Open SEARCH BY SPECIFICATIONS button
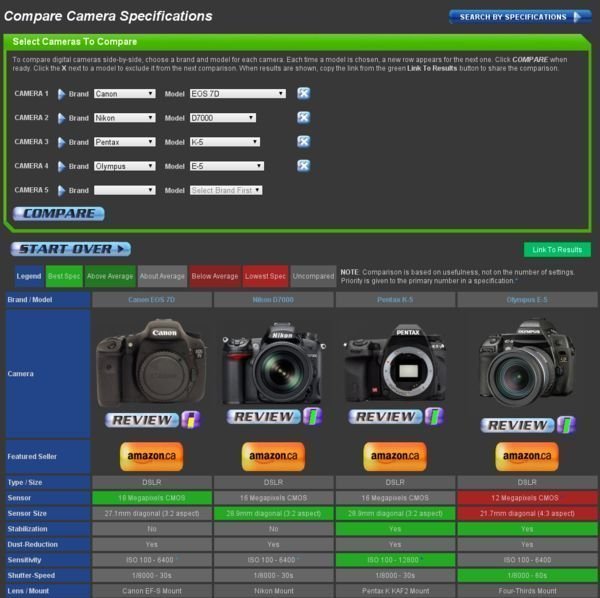 click(x=520, y=17)
